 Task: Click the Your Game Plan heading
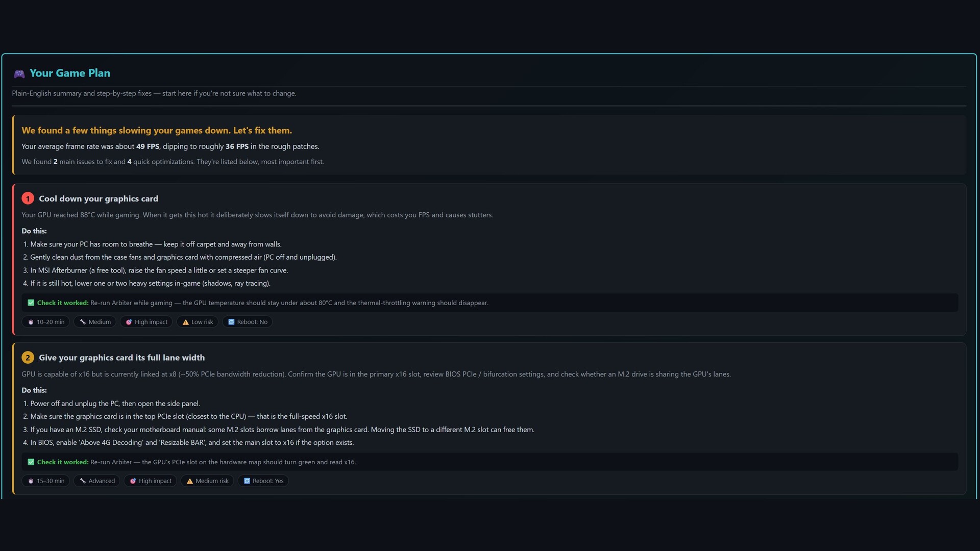(x=70, y=73)
